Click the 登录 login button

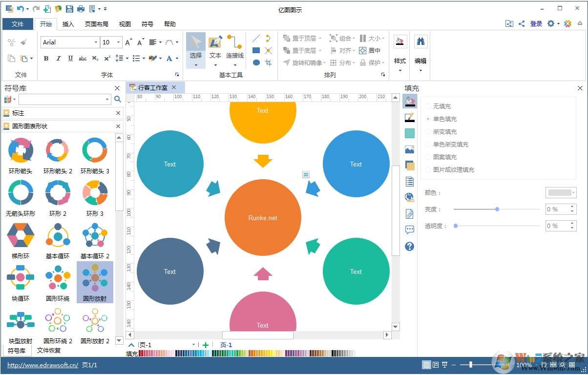coord(536,23)
